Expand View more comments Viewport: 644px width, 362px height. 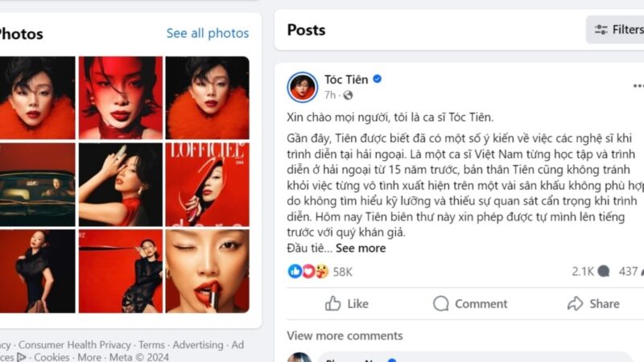345,335
